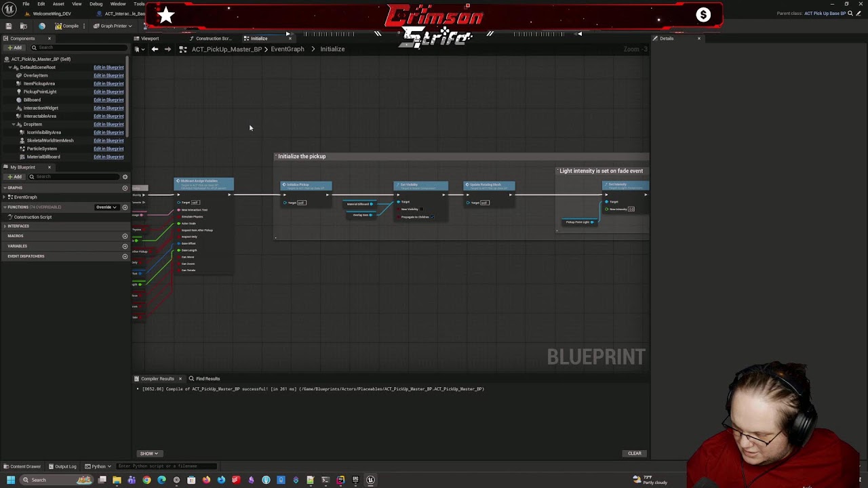
Task: Close the Components panel tab
Action: tap(49, 38)
